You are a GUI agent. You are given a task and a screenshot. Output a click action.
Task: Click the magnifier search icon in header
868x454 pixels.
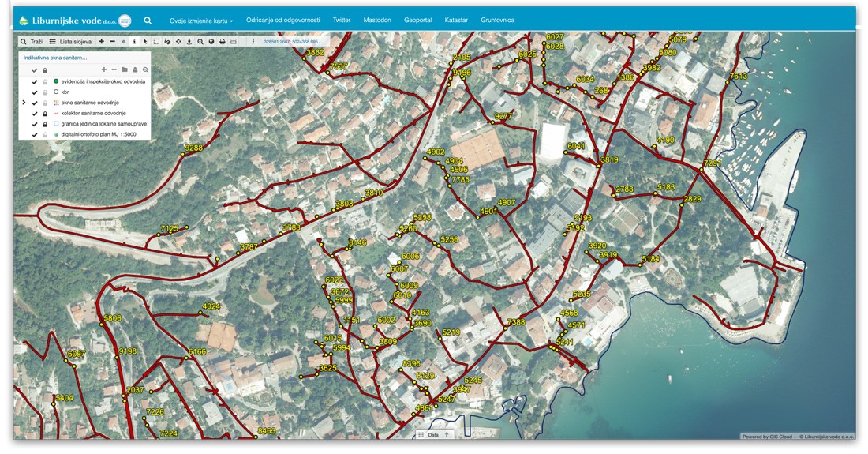tap(148, 20)
